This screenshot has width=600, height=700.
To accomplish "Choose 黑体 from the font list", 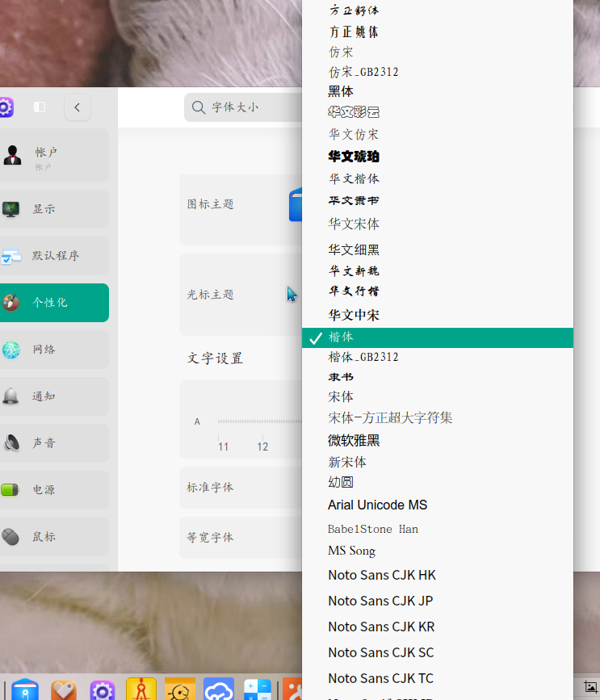I will (438, 91).
